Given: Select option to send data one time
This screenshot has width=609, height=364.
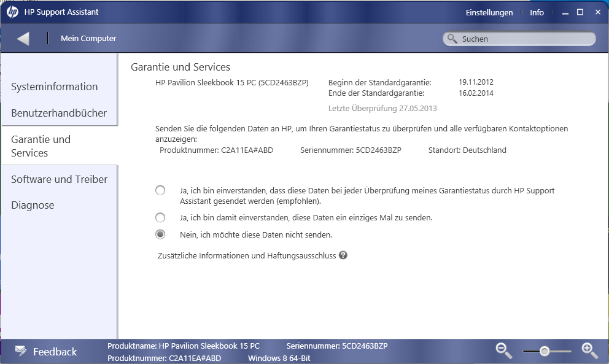Looking at the screenshot, I should point(160,217).
